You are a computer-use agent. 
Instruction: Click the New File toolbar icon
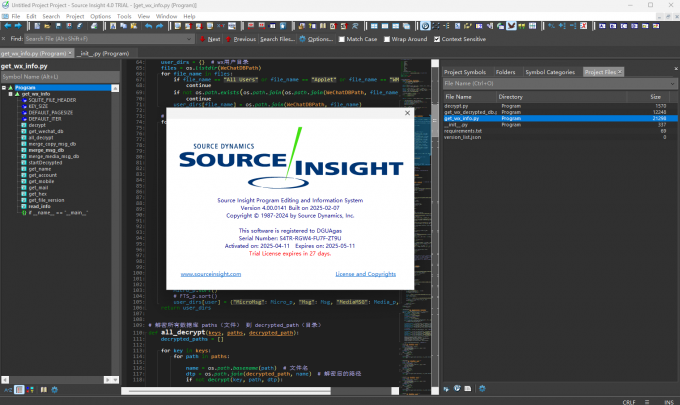[37, 26]
